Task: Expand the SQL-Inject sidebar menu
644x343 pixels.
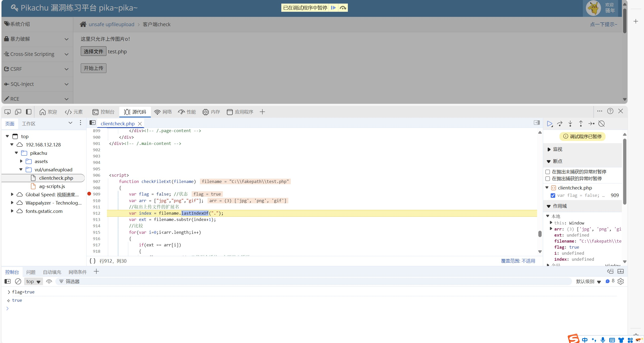Action: pyautogui.click(x=37, y=84)
